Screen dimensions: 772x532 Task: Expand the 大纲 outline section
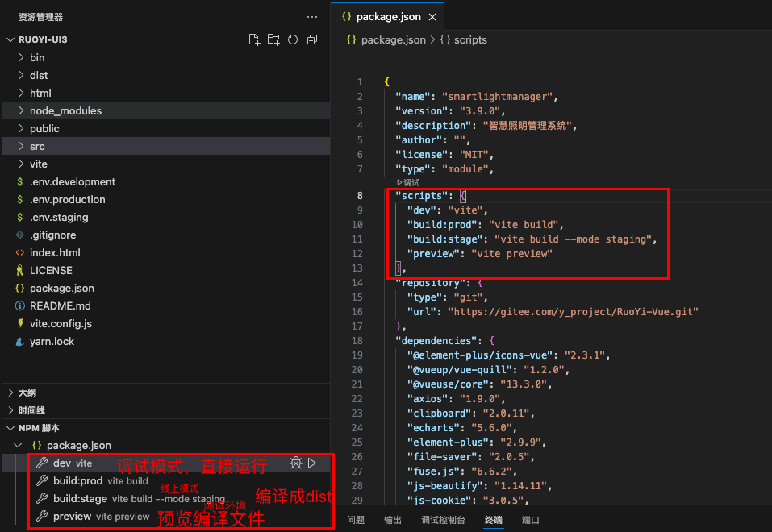pos(10,393)
